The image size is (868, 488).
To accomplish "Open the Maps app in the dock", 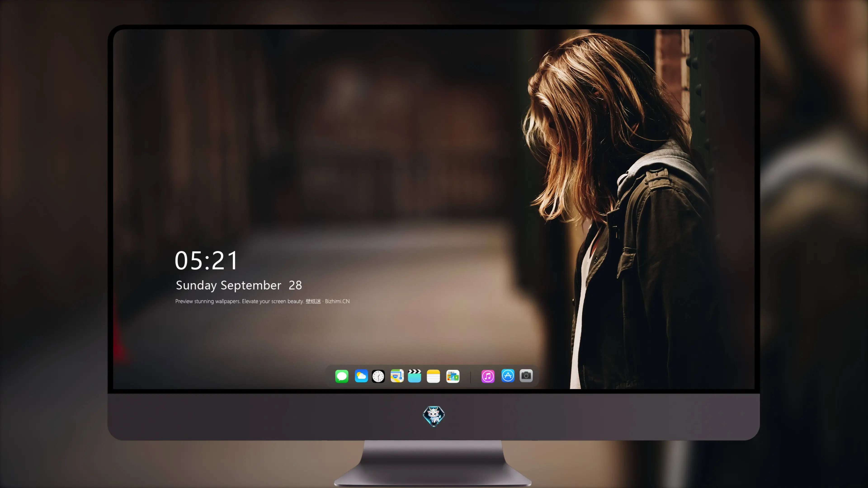I will tap(397, 376).
